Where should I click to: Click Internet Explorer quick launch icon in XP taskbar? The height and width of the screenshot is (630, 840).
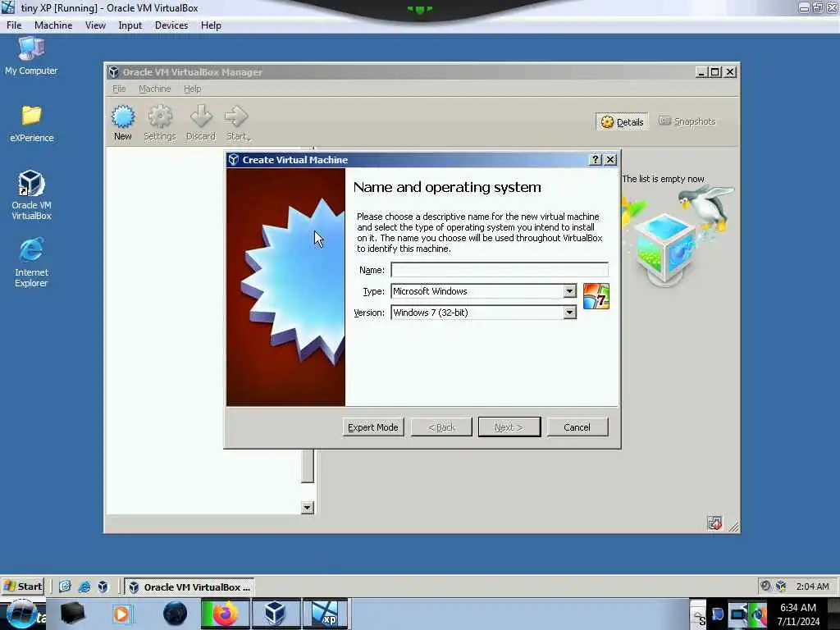[84, 587]
